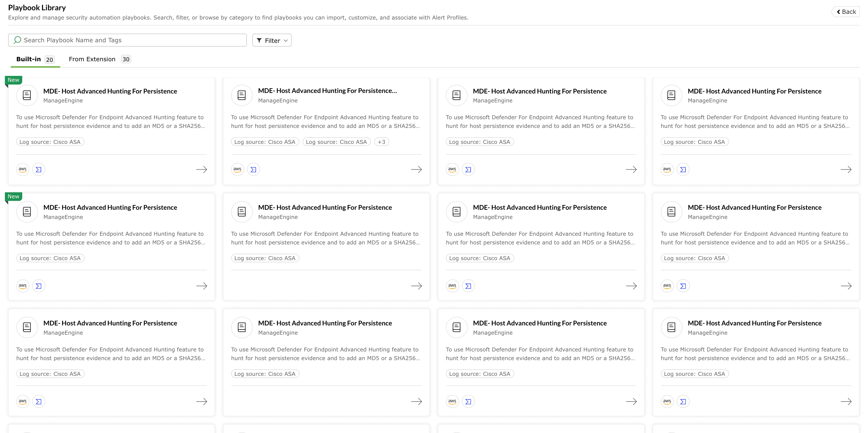Click the blue script icon on the +3 tag card
This screenshot has height=433, width=868.
253,169
